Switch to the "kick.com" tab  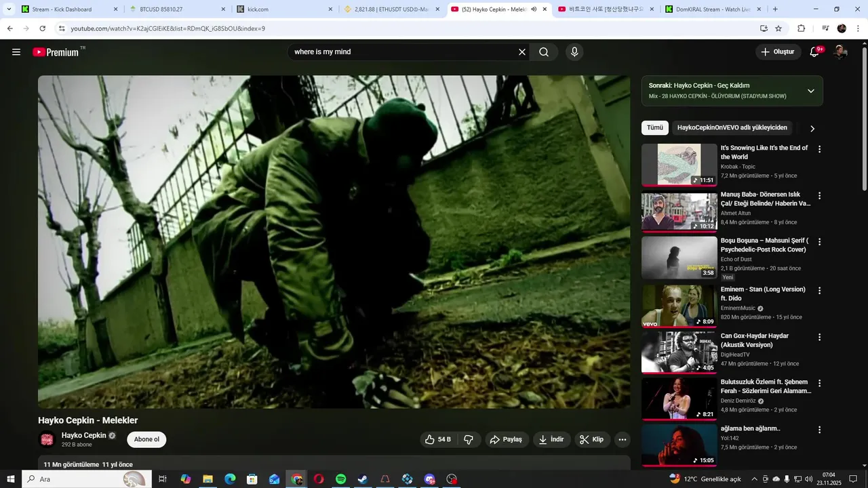pos(285,9)
